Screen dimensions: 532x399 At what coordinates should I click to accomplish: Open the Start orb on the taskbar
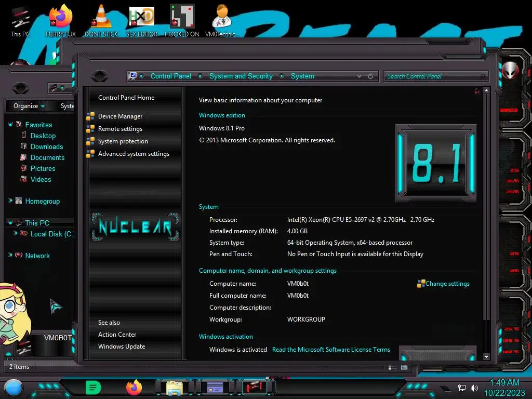coord(13,388)
